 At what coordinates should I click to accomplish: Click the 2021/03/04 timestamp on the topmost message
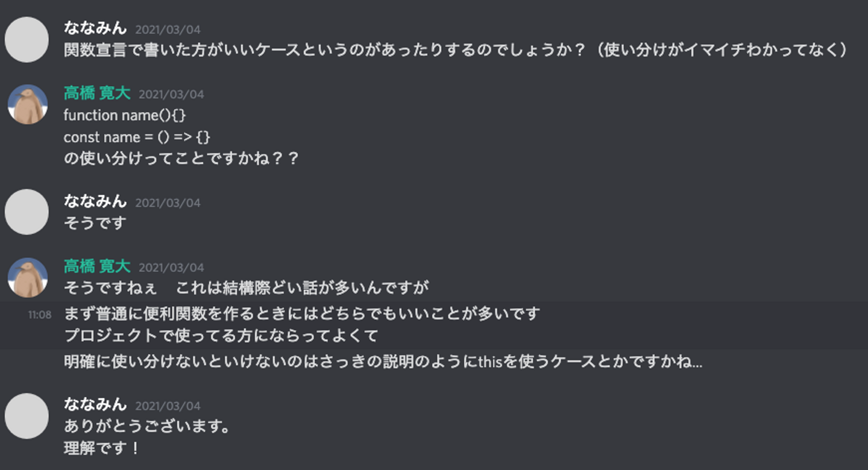168,30
